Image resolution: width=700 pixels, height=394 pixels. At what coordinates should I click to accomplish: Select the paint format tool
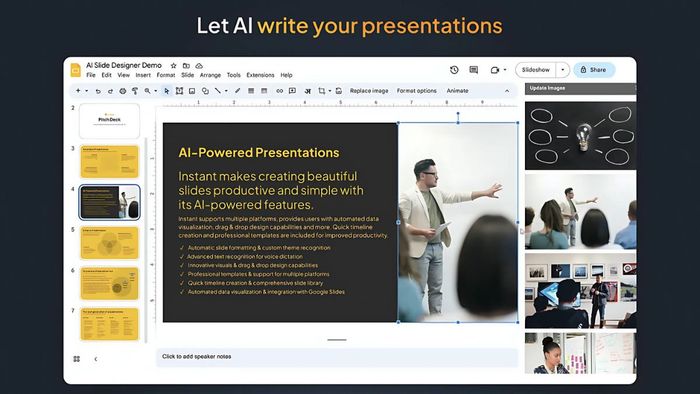point(134,91)
